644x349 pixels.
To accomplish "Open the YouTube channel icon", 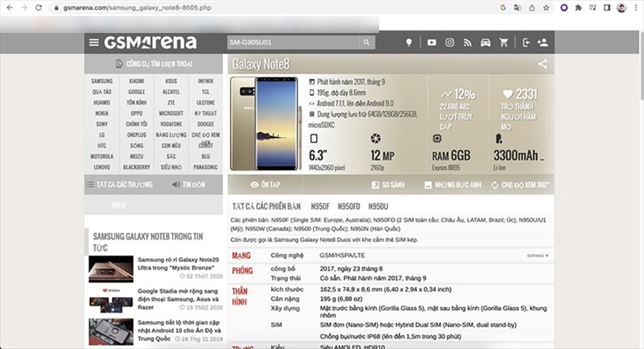I will [x=431, y=43].
